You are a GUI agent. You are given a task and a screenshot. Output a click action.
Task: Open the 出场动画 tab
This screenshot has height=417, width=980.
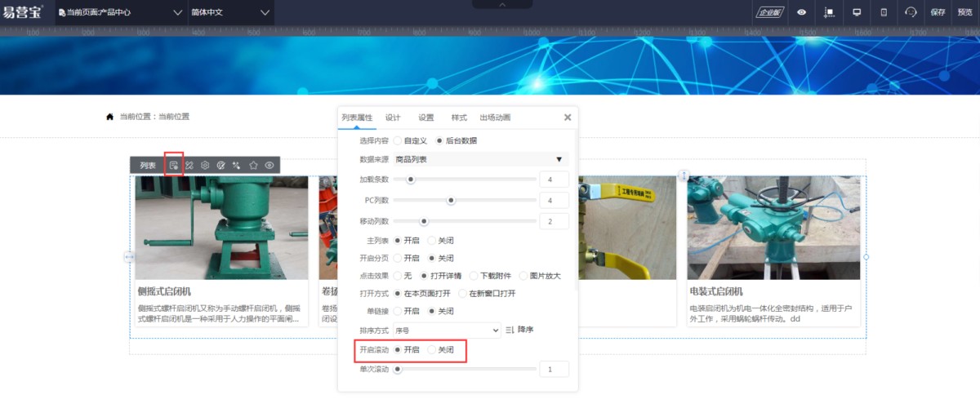coord(495,118)
